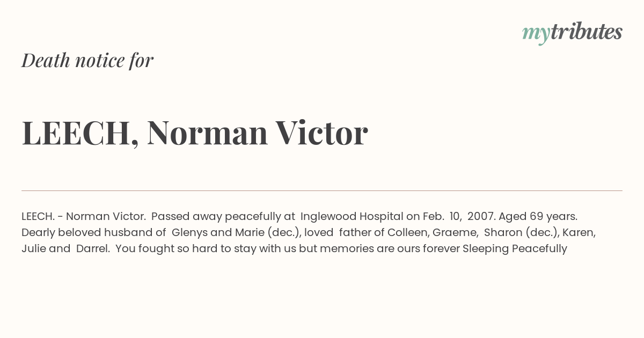Click the "LEECH, Norman Victor" title

[x=195, y=133]
